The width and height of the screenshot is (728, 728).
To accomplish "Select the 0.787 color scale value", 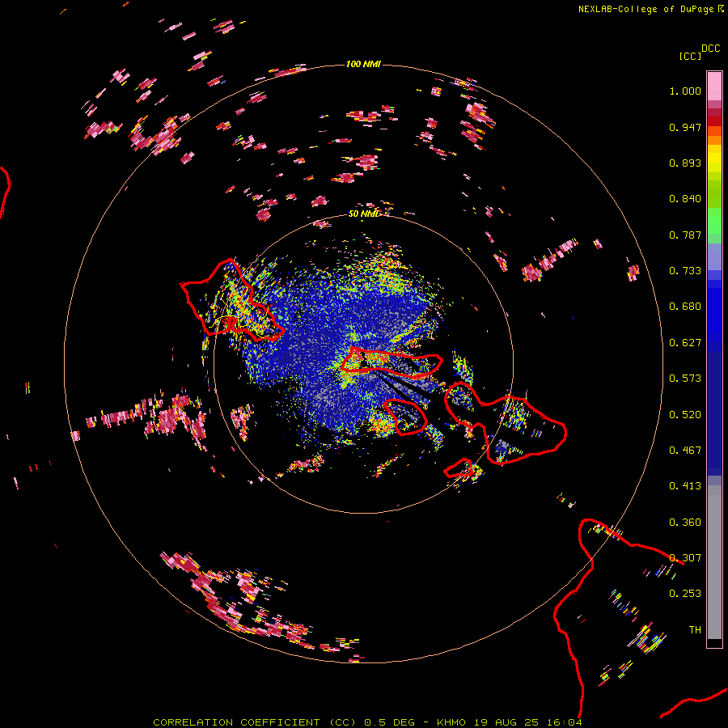I will (x=685, y=235).
